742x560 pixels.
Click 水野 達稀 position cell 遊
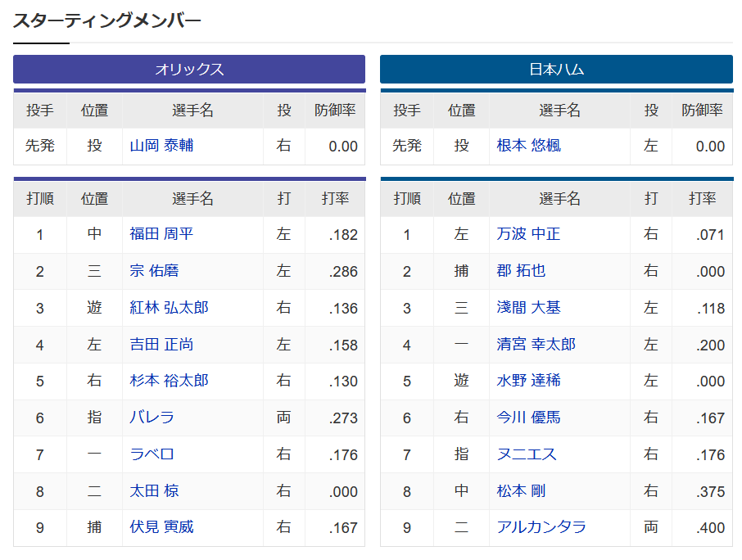(x=461, y=381)
